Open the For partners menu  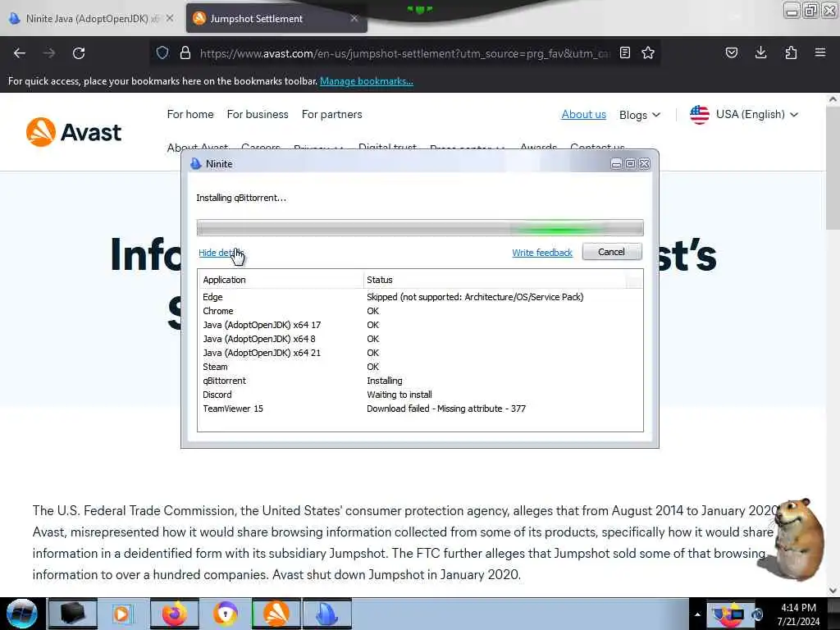point(331,114)
